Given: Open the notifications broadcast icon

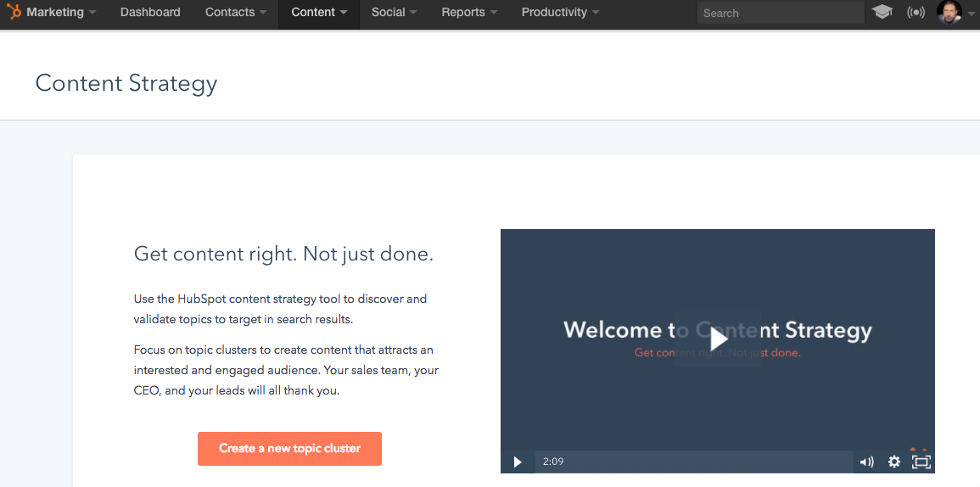Looking at the screenshot, I should (x=916, y=13).
